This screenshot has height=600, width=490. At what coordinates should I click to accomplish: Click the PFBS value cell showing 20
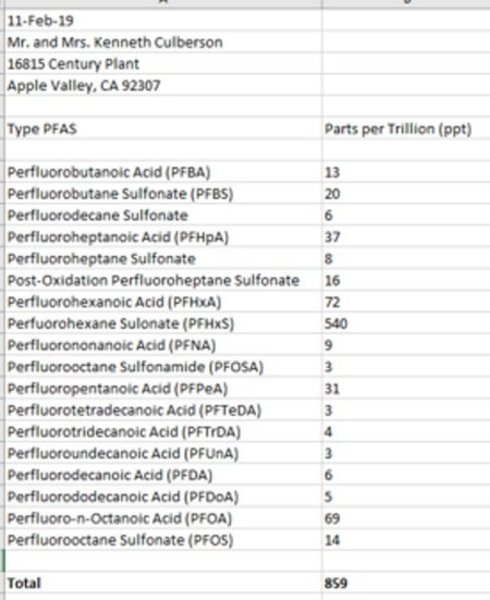click(x=406, y=194)
